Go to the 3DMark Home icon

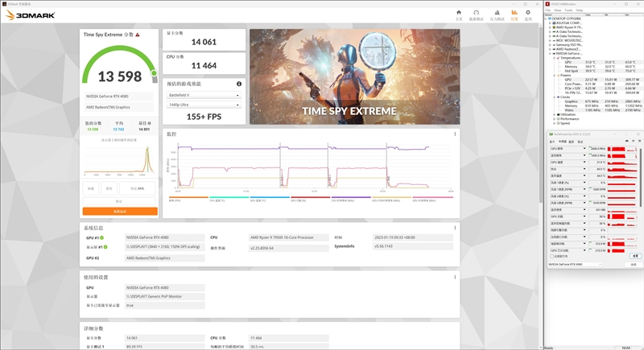click(x=460, y=14)
